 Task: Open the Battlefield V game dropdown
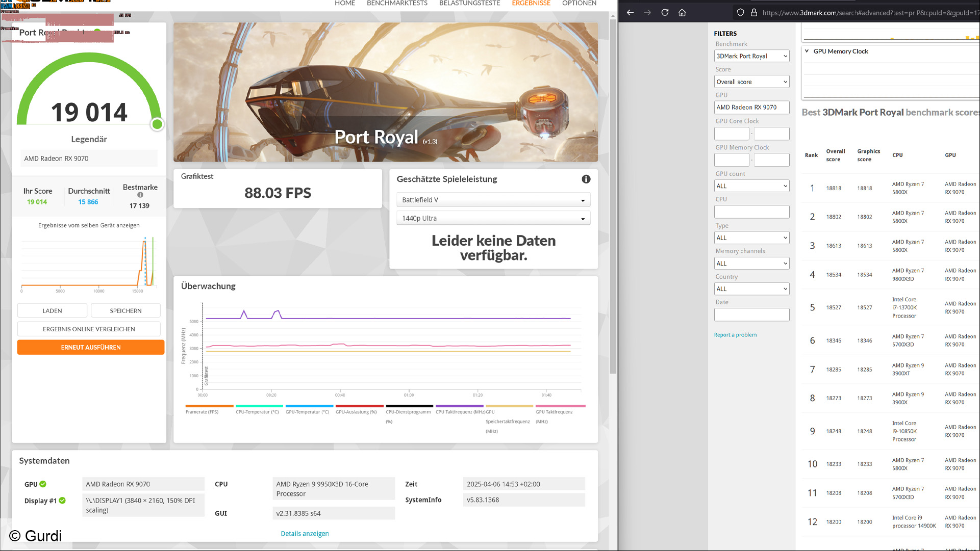point(493,200)
